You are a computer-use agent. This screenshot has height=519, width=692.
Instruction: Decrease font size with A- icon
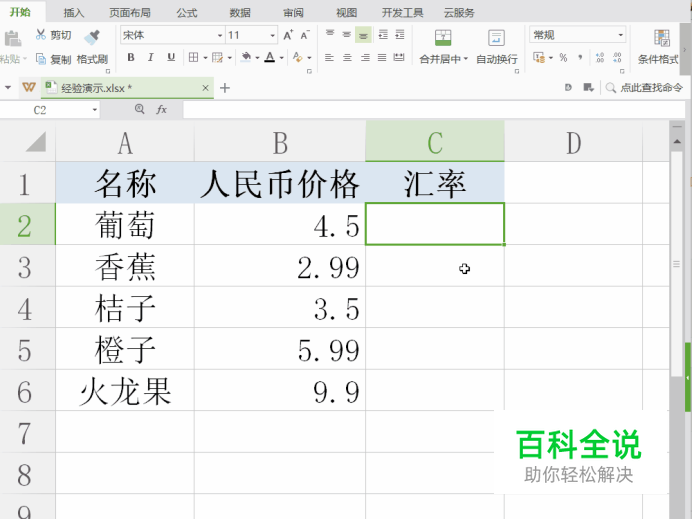pyautogui.click(x=305, y=35)
